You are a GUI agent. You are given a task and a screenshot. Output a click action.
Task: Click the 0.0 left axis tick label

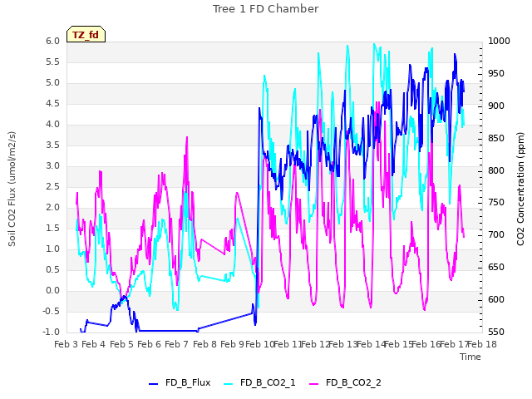(53, 291)
